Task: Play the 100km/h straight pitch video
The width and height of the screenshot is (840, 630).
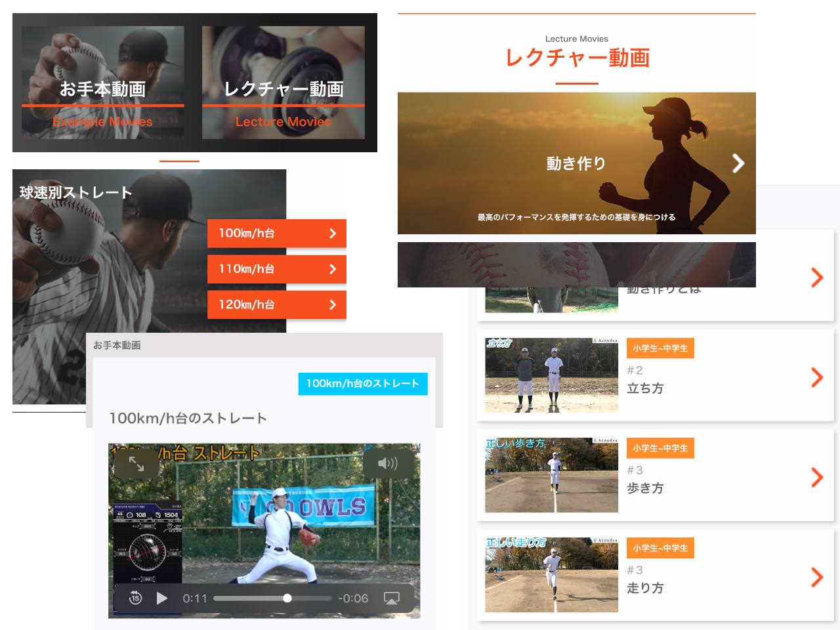Action: (162, 598)
